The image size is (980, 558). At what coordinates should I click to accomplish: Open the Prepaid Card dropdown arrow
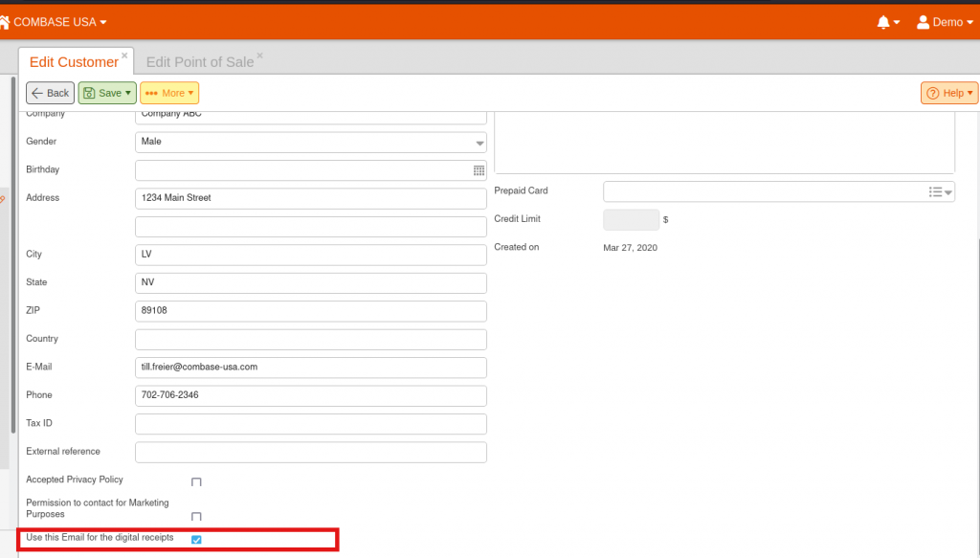point(948,192)
